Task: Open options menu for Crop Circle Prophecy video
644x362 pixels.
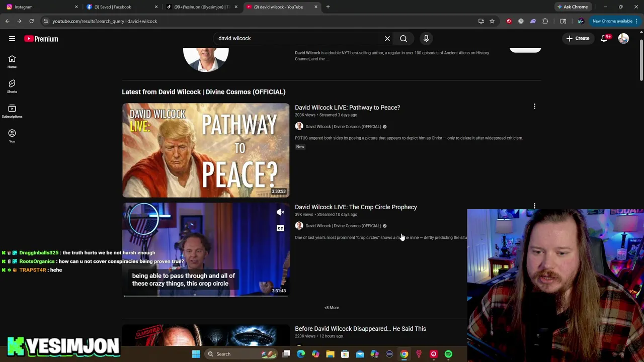Action: (534, 206)
